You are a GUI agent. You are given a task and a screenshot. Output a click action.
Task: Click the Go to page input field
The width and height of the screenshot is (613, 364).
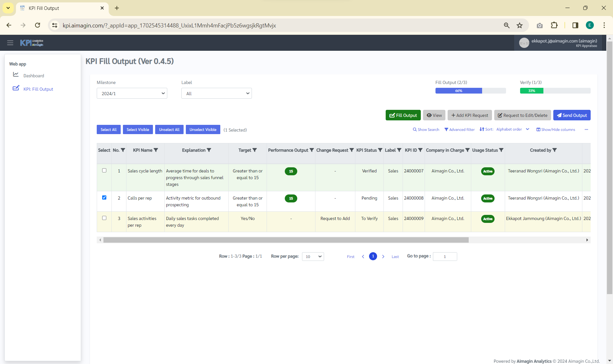pyautogui.click(x=445, y=257)
